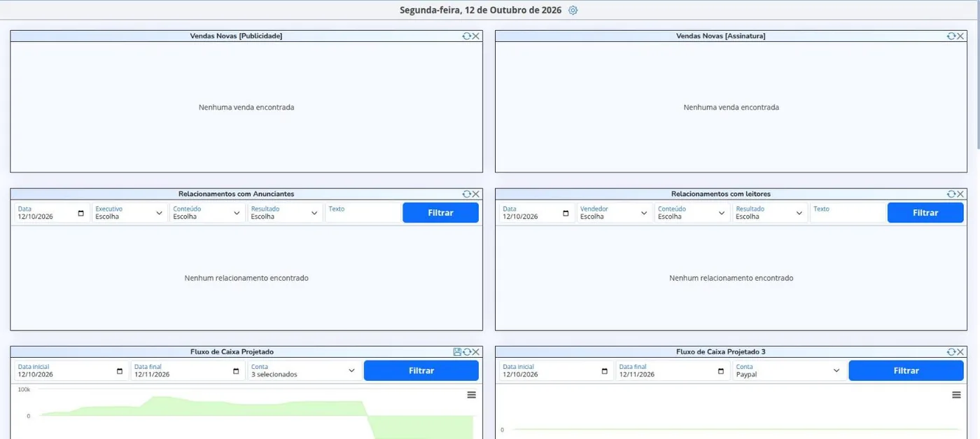
Task: Click Filtrar in Relacionamentos com Anunciantes
Action: 440,213
